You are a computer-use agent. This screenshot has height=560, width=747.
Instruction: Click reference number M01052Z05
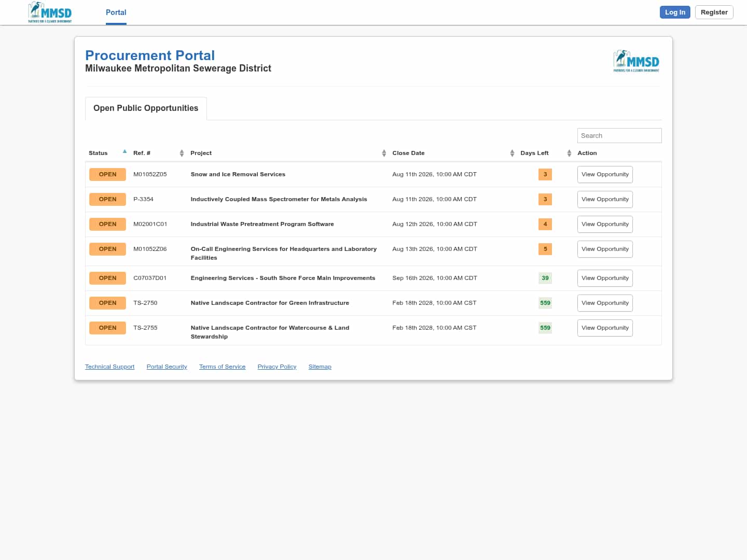point(150,174)
